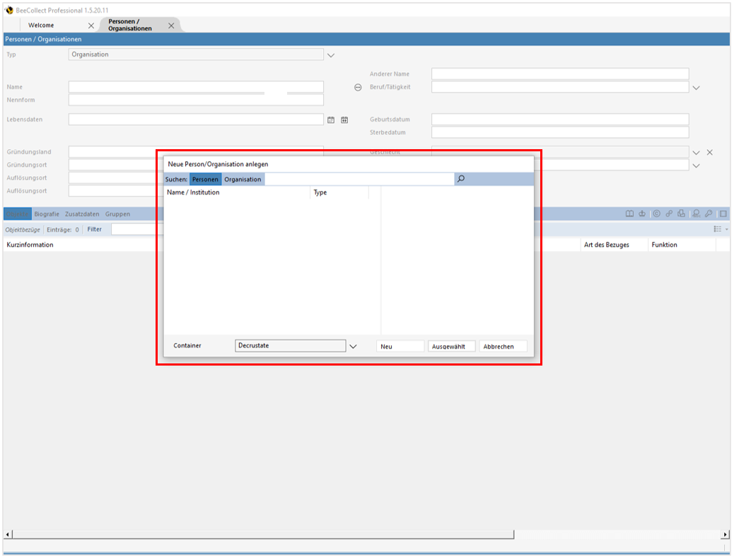
Task: Open the Typ dropdown arrow
Action: (x=330, y=54)
